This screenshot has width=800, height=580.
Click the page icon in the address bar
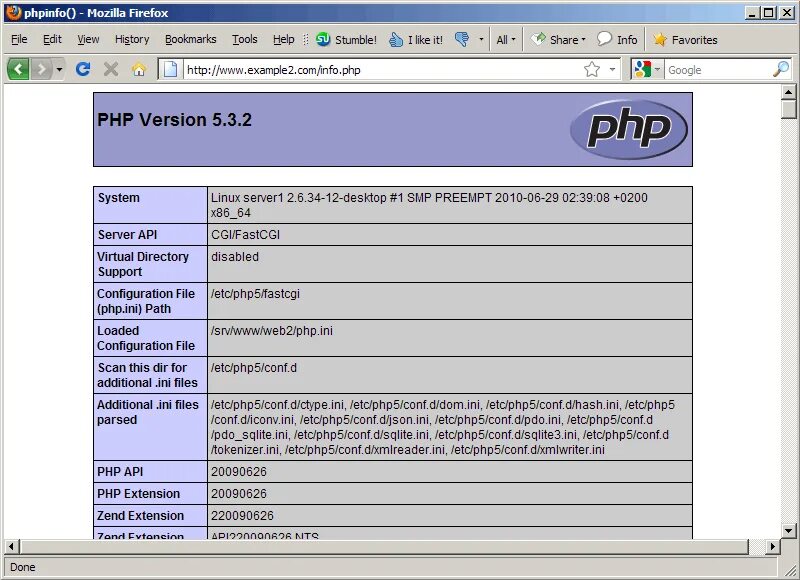170,70
